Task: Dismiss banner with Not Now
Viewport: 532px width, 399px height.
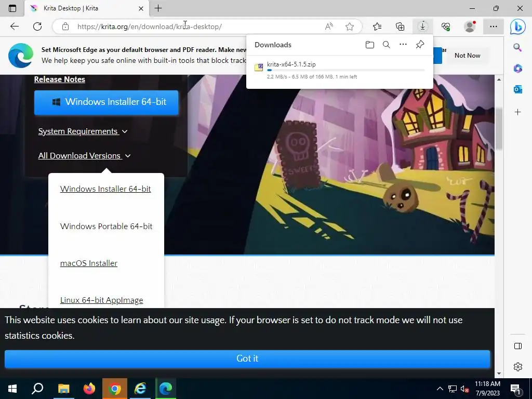Action: coord(467,55)
